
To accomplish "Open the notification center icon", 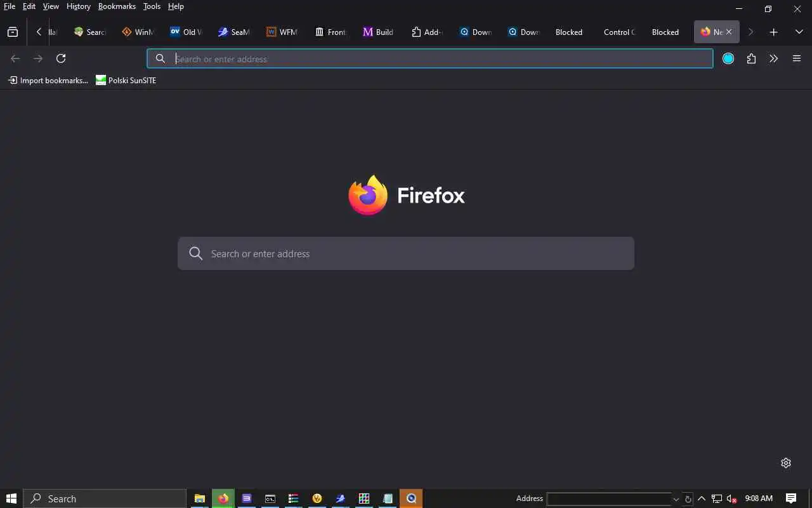I will [791, 498].
